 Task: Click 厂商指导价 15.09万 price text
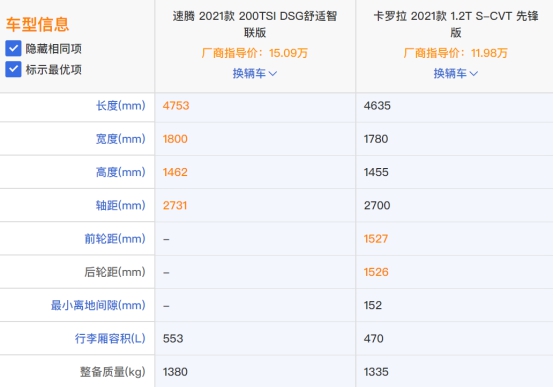[x=254, y=53]
